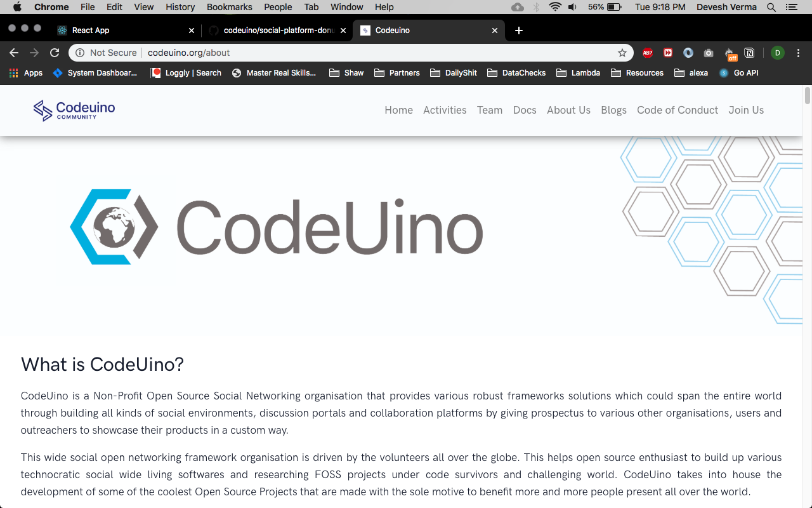Open the Apple menu
Image resolution: width=812 pixels, height=508 pixels.
pos(17,7)
